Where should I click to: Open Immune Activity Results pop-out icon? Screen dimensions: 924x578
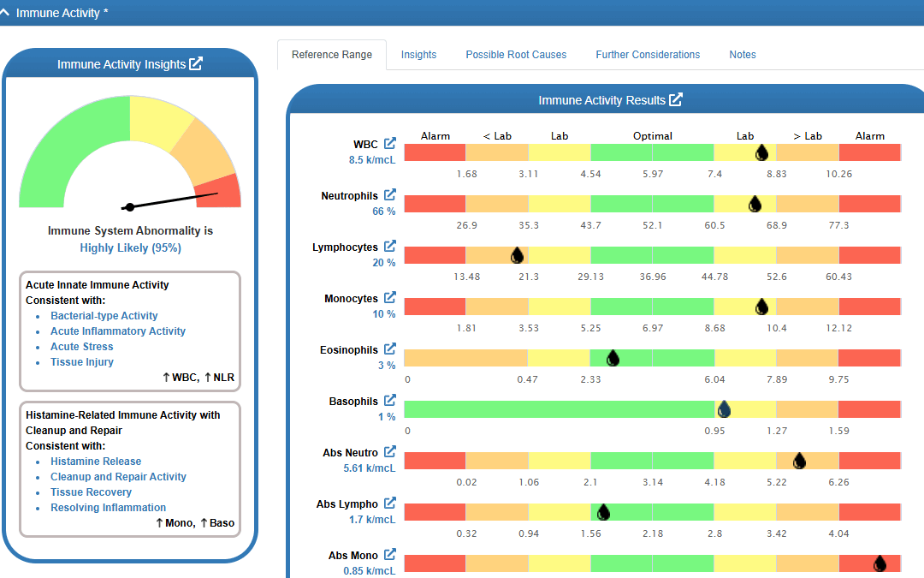[x=675, y=99]
